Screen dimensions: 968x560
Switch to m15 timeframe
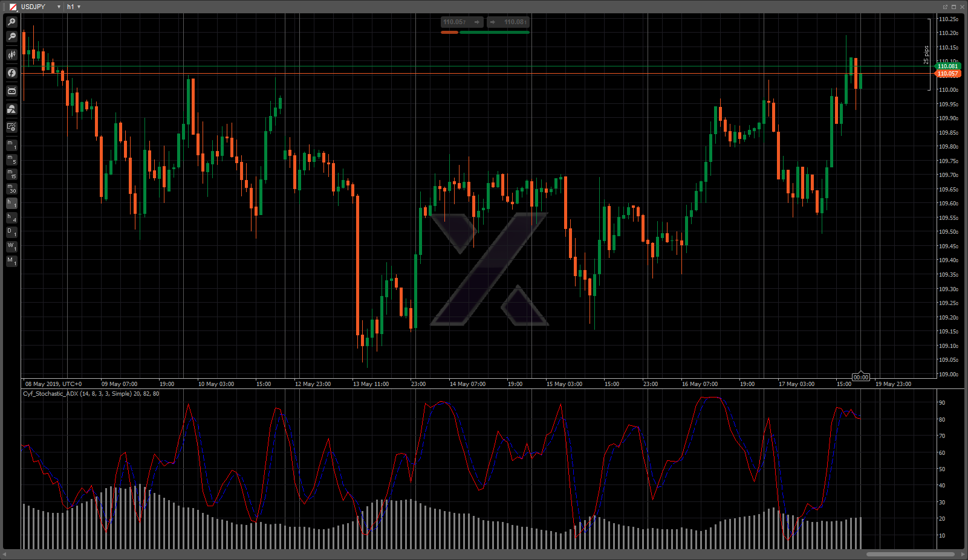11,174
